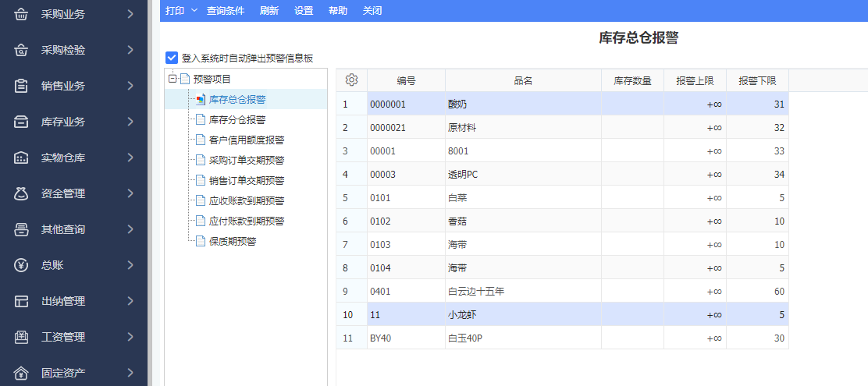Click the 资金管理 money bag icon
868x386 pixels.
pyautogui.click(x=22, y=193)
